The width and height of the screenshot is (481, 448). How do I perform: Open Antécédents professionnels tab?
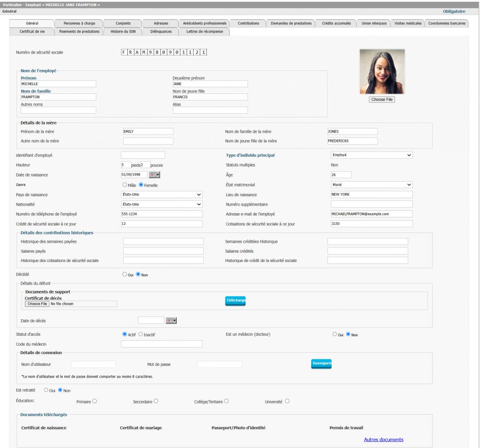pos(205,23)
